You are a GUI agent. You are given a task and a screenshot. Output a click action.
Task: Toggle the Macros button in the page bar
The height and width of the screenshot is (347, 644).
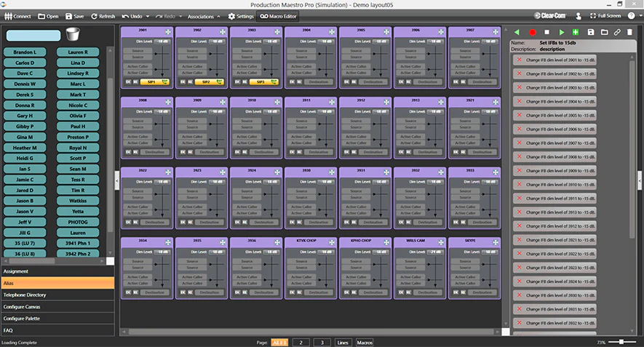(x=365, y=343)
